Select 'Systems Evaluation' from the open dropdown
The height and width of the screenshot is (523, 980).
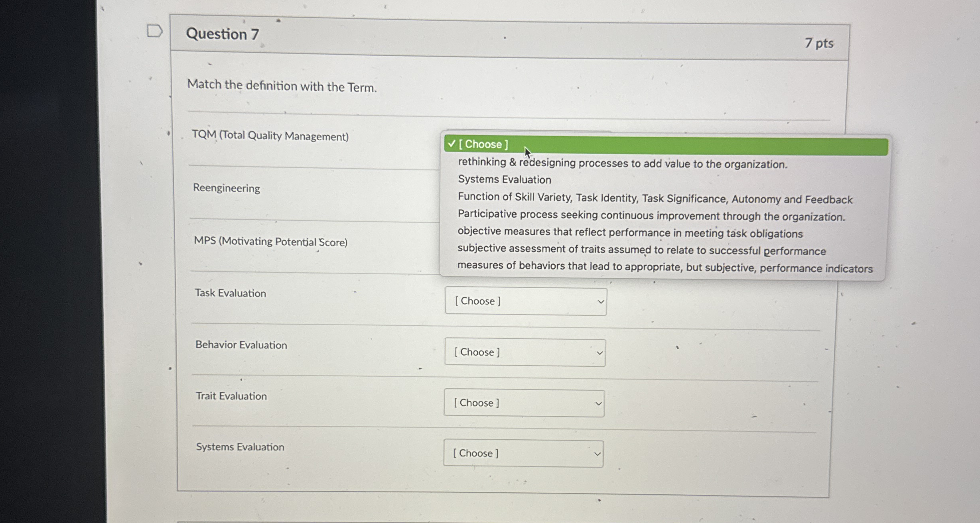tap(504, 179)
